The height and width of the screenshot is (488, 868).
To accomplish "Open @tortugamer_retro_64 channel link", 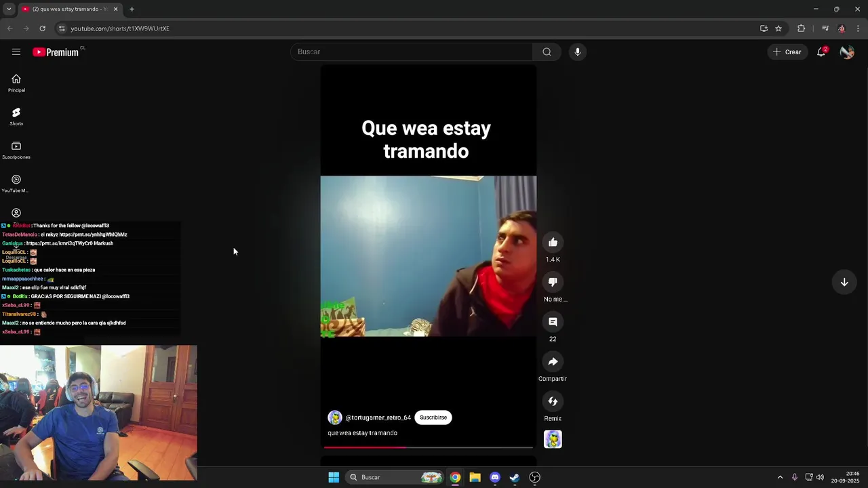I will click(x=378, y=418).
